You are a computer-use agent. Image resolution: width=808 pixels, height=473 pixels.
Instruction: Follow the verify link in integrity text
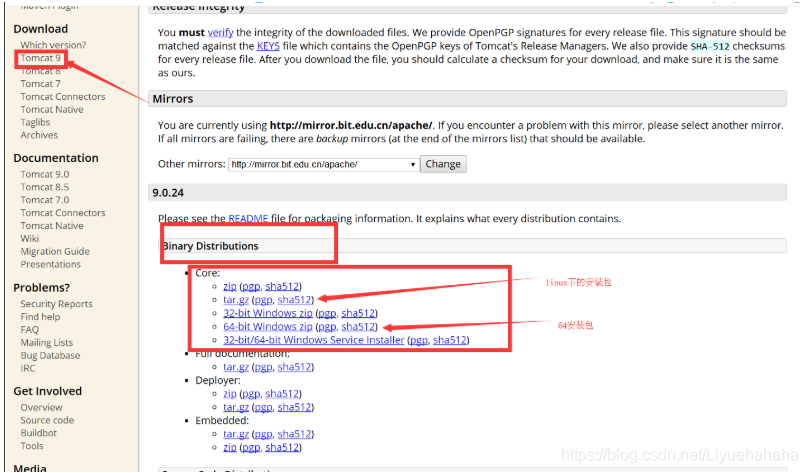click(x=221, y=32)
